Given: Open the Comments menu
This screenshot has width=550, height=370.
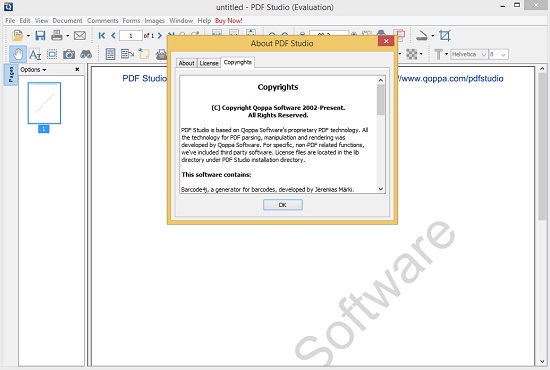Looking at the screenshot, I should [x=102, y=21].
